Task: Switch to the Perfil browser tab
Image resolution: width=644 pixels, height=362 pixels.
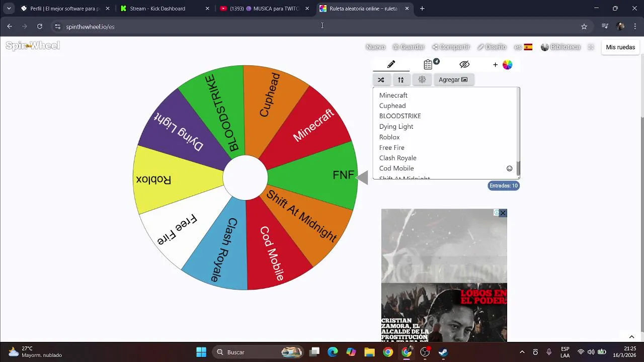Action: click(65, 9)
